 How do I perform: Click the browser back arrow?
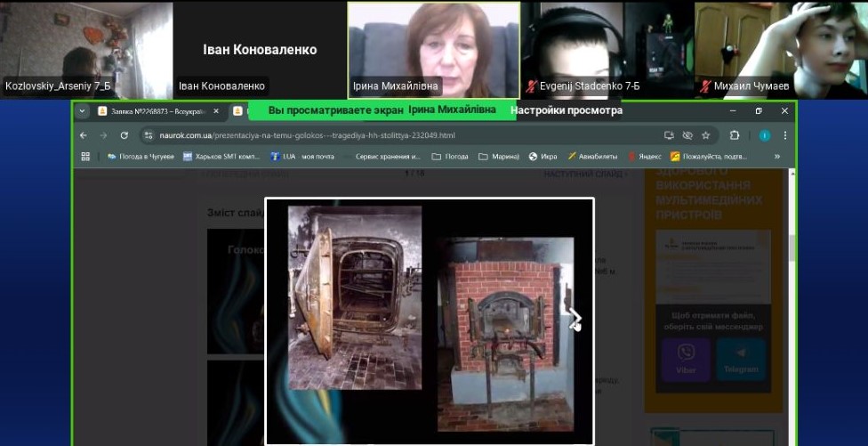tap(84, 135)
